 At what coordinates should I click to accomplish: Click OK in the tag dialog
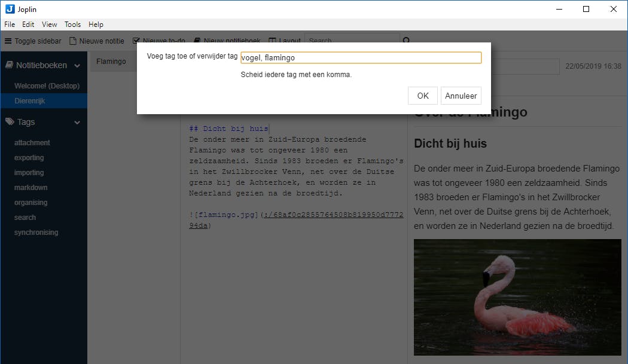[x=422, y=96]
